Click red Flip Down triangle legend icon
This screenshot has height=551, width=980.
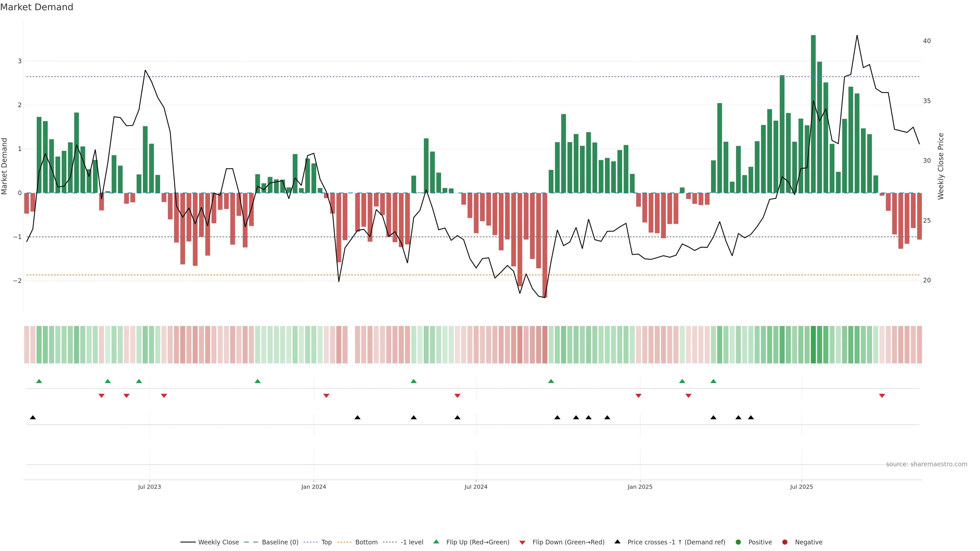coord(522,542)
